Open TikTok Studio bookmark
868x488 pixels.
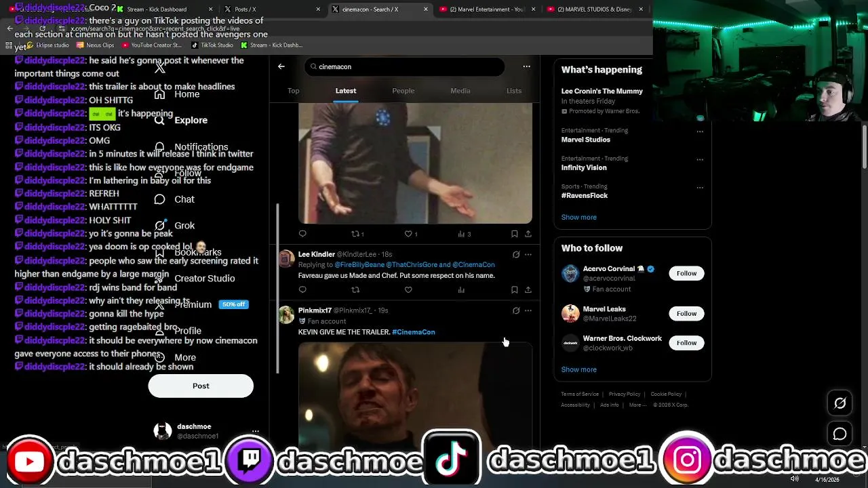click(x=212, y=45)
